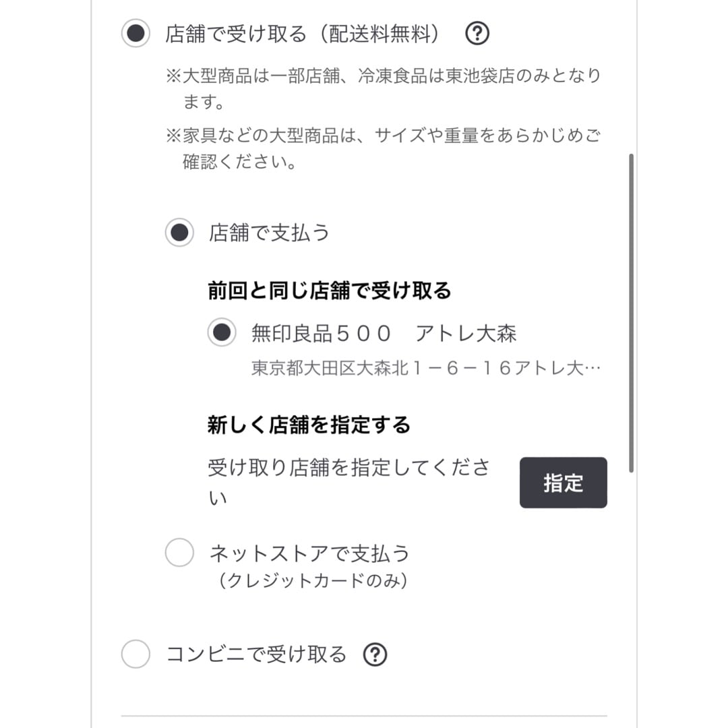Click the コンビニで受け取る label text
The width and height of the screenshot is (728, 728).
pyautogui.click(x=256, y=655)
